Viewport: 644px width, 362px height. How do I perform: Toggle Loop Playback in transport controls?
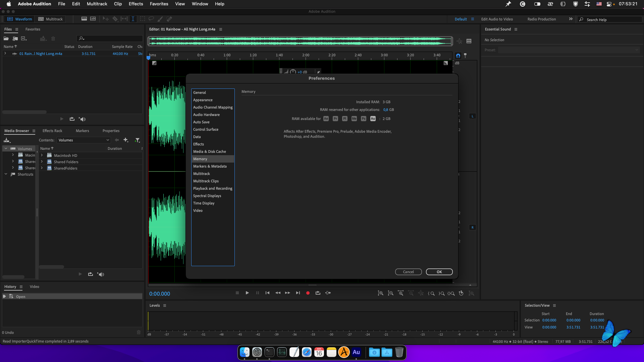tap(318, 293)
